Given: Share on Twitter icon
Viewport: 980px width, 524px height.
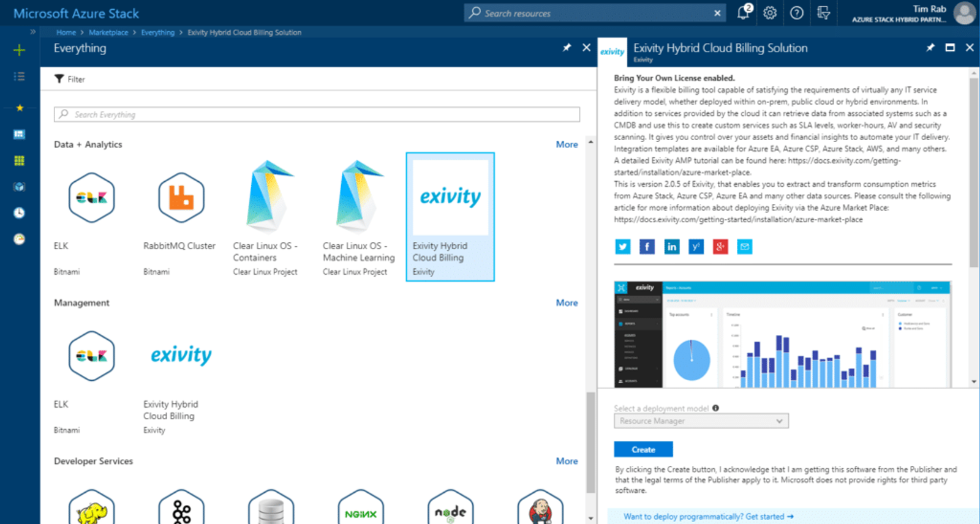Looking at the screenshot, I should (623, 247).
